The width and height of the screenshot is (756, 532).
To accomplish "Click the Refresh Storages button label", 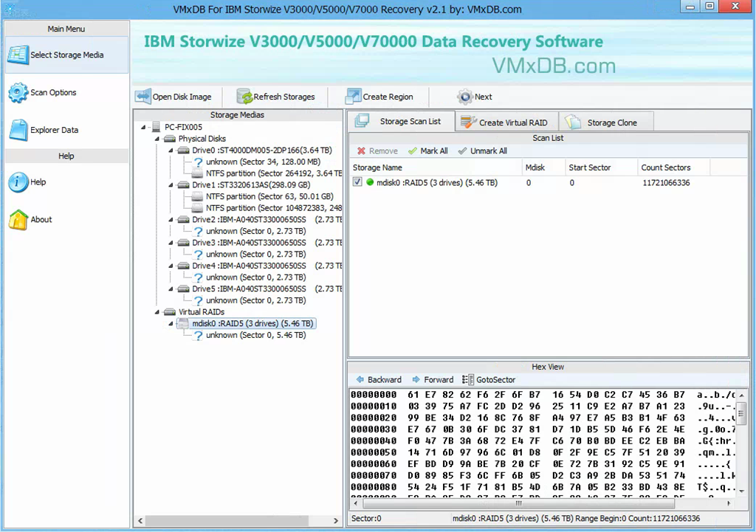I will pos(284,97).
